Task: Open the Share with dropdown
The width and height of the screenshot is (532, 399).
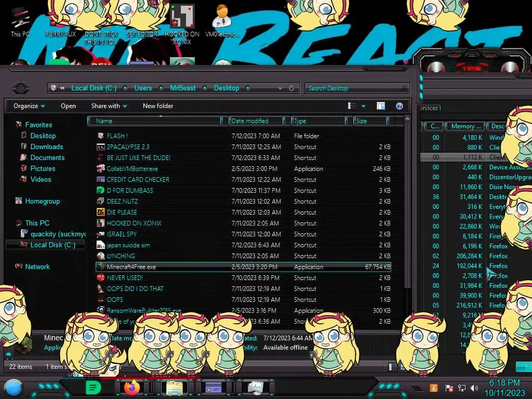Action: pos(109,106)
